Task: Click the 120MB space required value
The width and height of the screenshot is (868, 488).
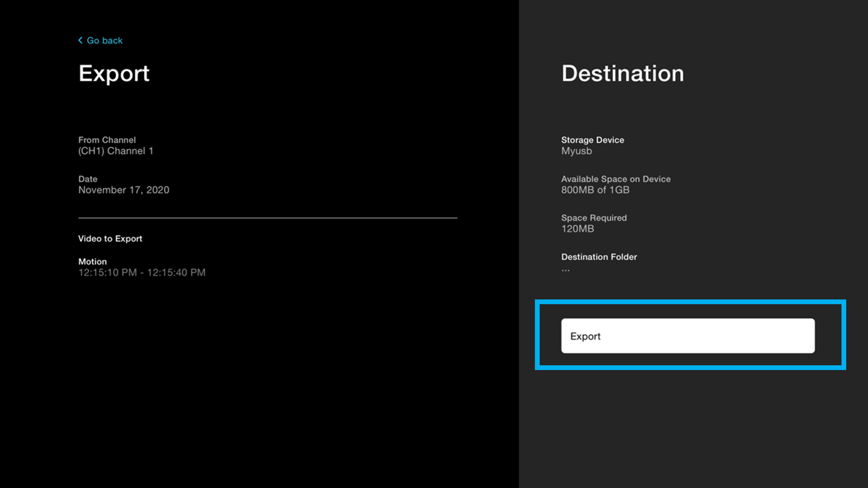Action: click(578, 229)
